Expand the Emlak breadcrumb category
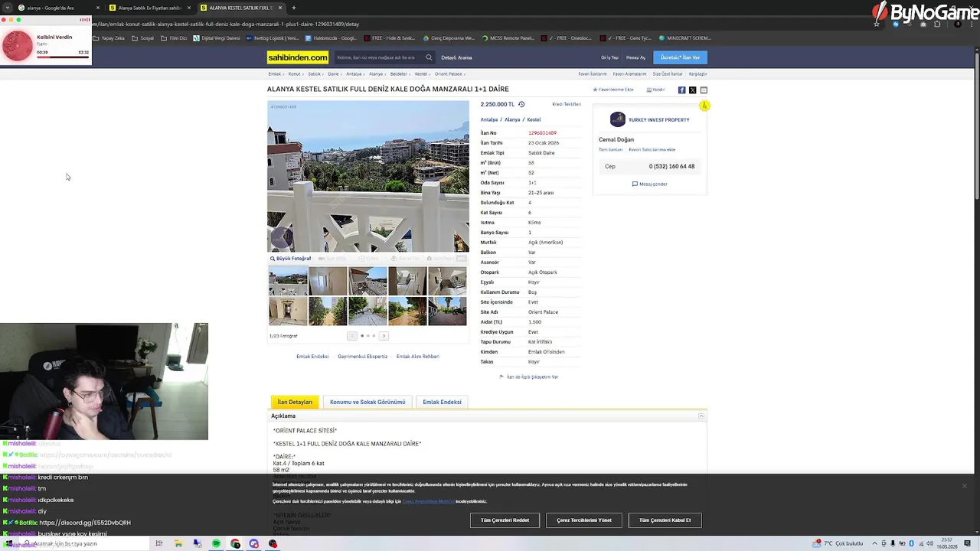980x551 pixels. pos(276,74)
